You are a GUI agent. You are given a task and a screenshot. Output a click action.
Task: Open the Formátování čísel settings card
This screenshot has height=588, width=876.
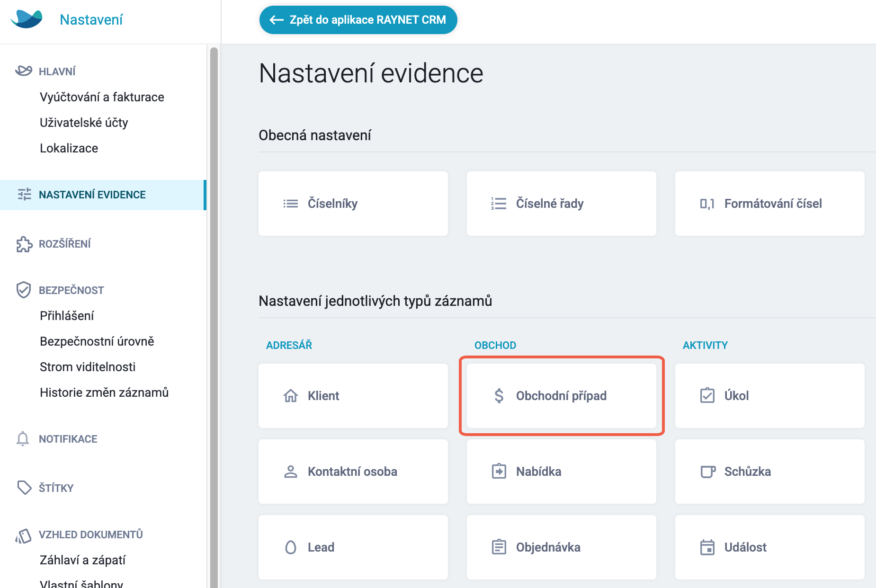click(770, 204)
